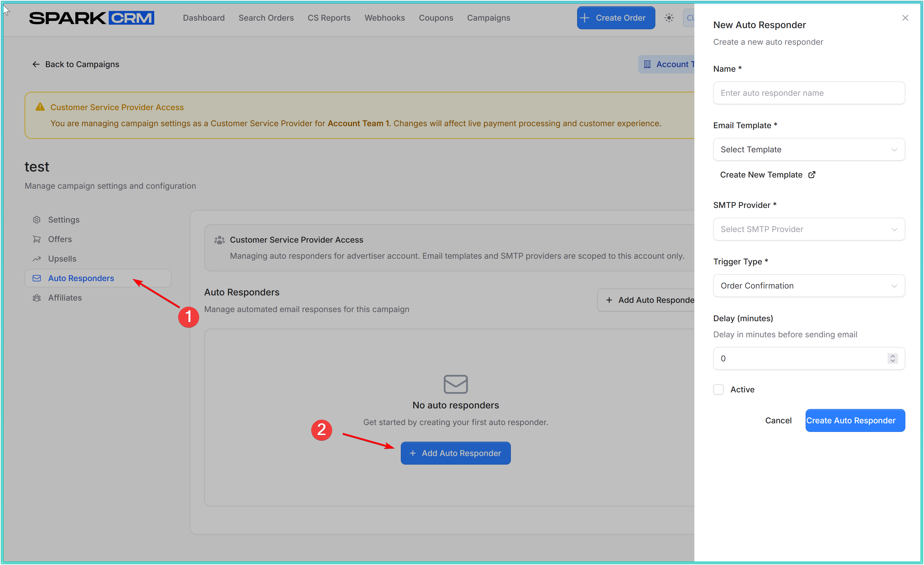Click the SPARK CRM logo
The width and height of the screenshot is (924, 565).
91,18
